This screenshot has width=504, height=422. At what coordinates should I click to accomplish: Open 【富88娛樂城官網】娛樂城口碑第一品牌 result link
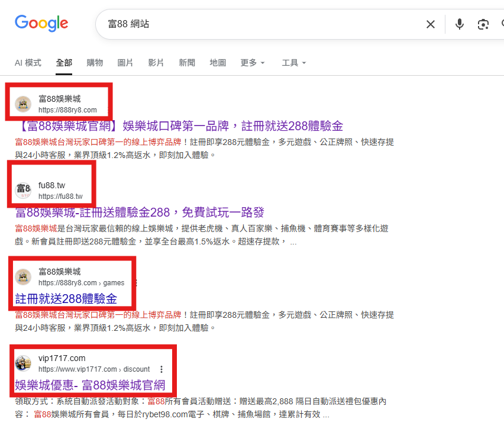[x=179, y=126]
